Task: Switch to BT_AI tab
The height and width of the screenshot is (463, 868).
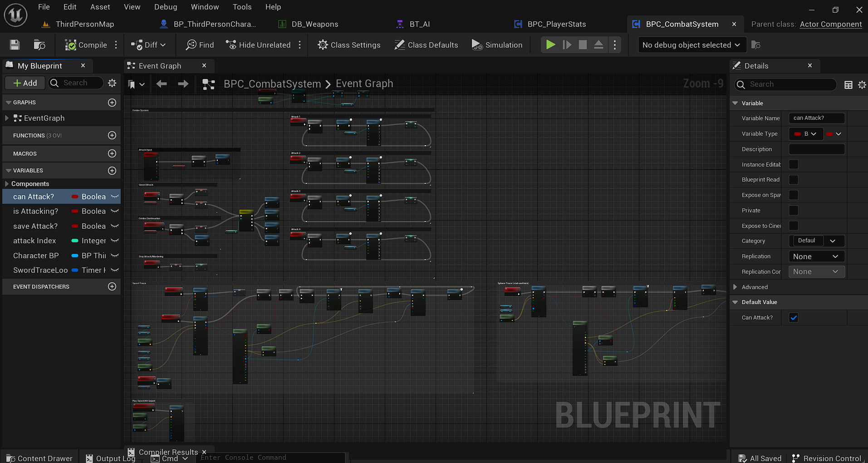Action: (x=420, y=24)
